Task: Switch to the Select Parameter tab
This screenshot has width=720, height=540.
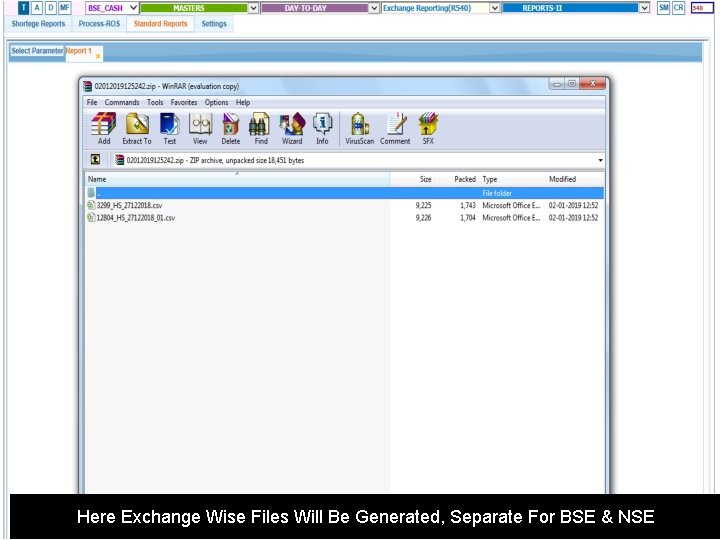Action: pyautogui.click(x=37, y=51)
